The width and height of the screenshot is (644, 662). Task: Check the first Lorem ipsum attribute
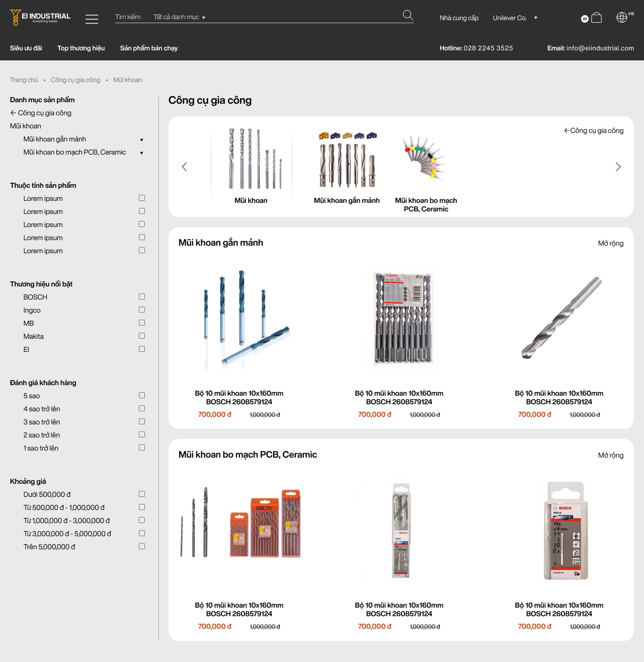tap(142, 198)
